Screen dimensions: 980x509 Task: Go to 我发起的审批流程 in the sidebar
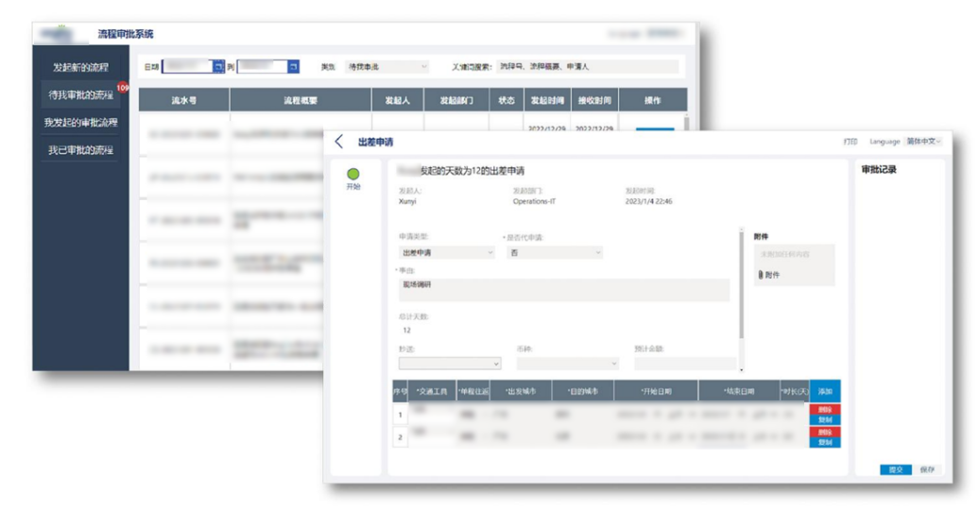click(80, 123)
